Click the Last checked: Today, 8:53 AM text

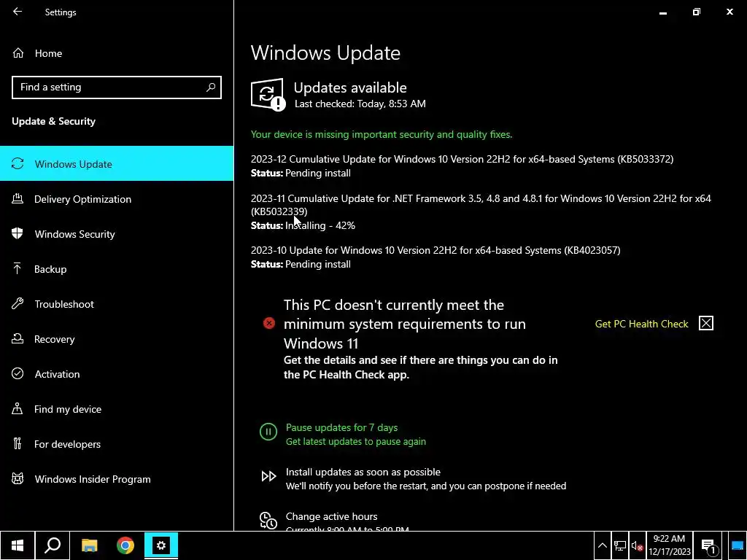pyautogui.click(x=360, y=104)
